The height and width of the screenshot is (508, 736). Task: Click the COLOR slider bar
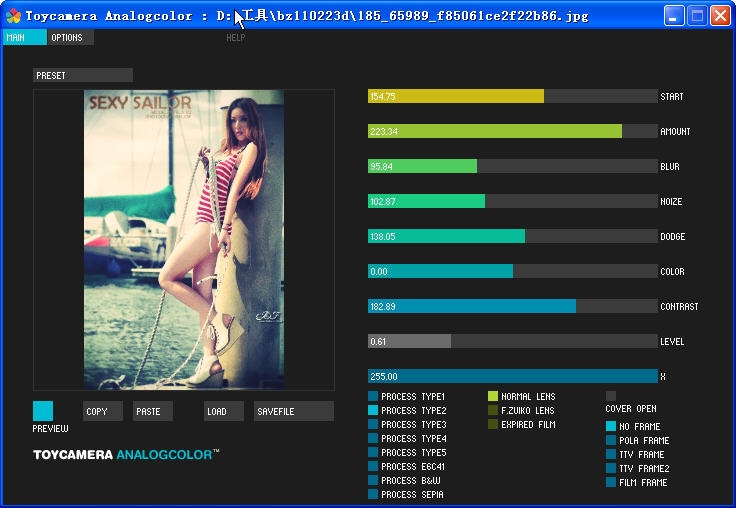pyautogui.click(x=513, y=271)
